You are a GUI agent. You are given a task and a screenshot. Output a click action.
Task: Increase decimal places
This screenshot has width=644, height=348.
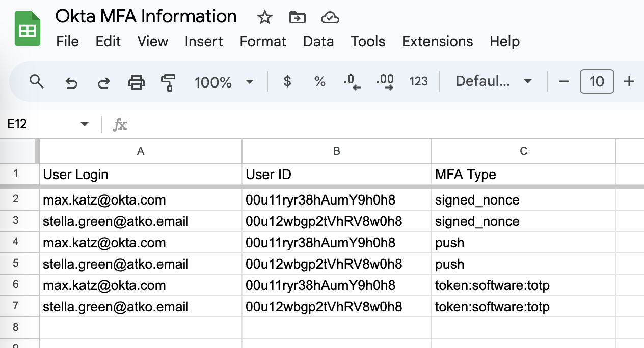[x=385, y=81]
